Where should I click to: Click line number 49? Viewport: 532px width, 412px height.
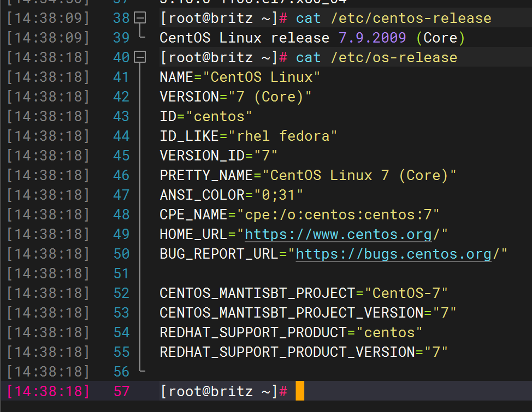pos(121,234)
